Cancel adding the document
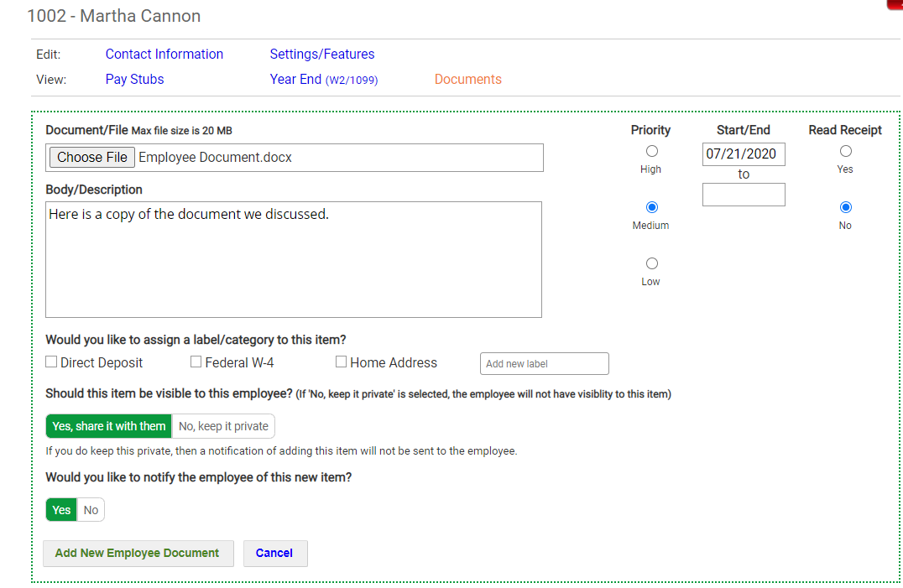This screenshot has height=588, width=903. pyautogui.click(x=274, y=554)
